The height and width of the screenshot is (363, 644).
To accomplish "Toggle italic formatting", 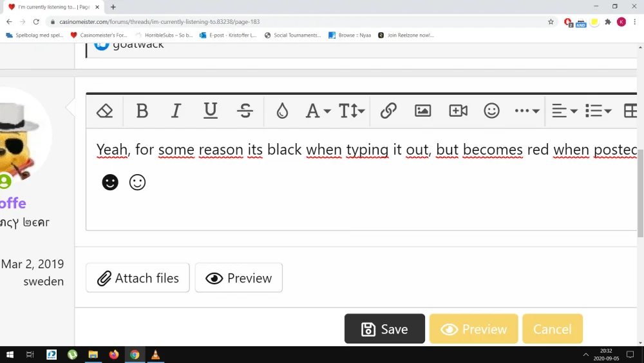I will pos(176,111).
